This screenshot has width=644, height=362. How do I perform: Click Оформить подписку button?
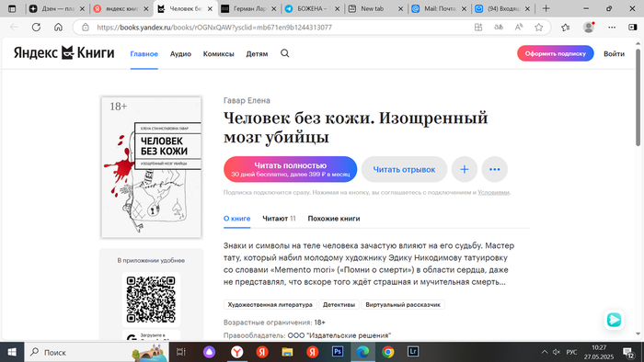(556, 53)
